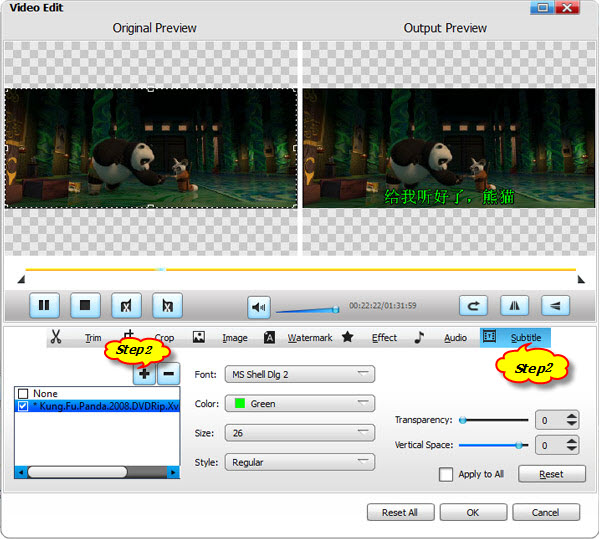
Task: Pause video playback
Action: click(x=44, y=305)
